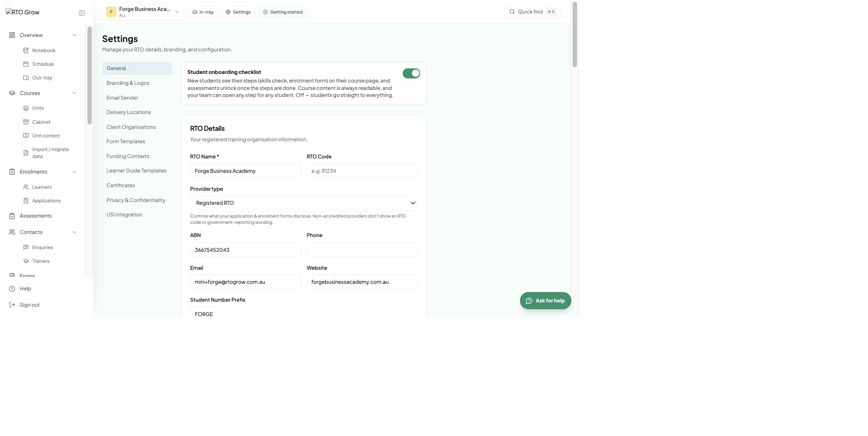
Task: Click the Trainers graduation cap icon
Action: point(26,261)
